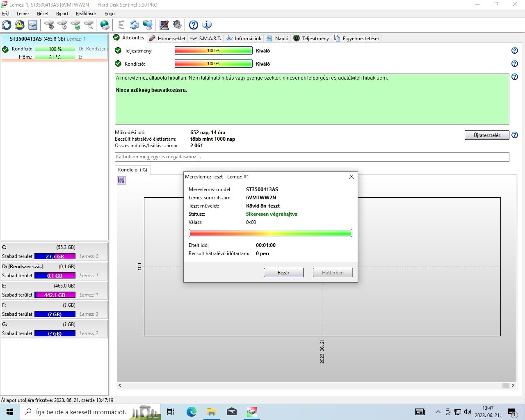The width and height of the screenshot is (525, 420).
Task: Click the 2023. 06. 21. chart date marker
Action: coord(322,351)
